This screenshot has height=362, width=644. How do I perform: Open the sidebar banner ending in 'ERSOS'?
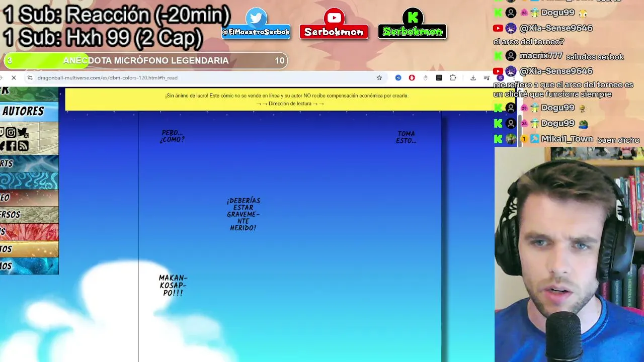[29, 215]
